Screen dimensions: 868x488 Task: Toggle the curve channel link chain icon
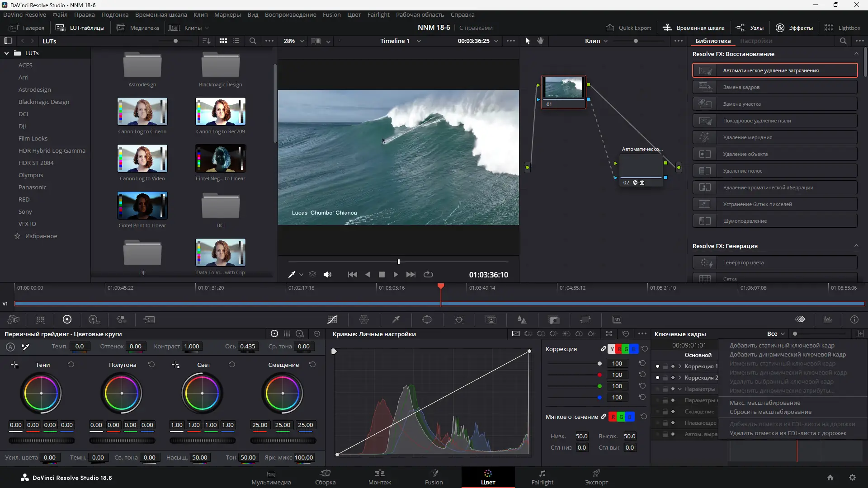click(x=603, y=349)
